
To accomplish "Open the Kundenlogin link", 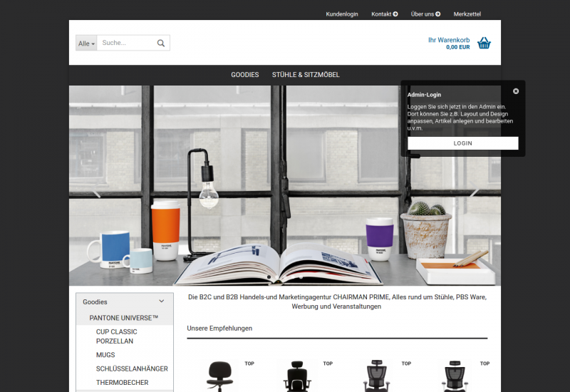I will pyautogui.click(x=342, y=14).
